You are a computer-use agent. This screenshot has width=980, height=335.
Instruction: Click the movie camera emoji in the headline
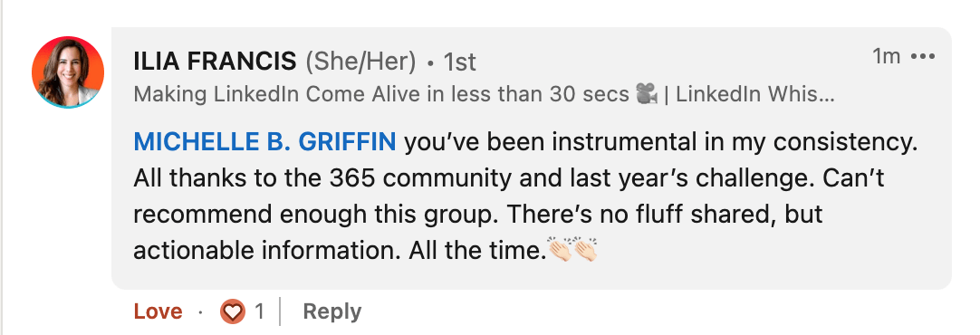[647, 94]
